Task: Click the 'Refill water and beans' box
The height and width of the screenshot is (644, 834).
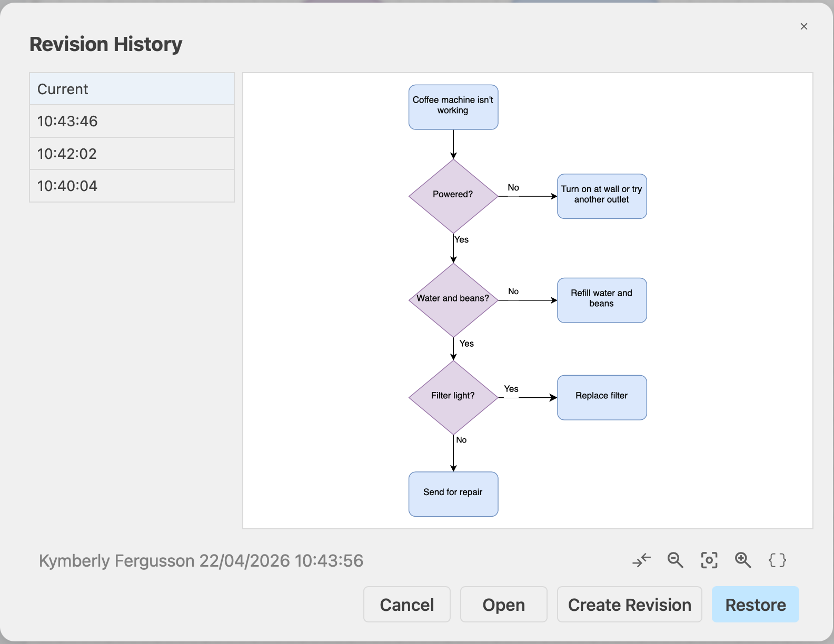Action: (602, 300)
